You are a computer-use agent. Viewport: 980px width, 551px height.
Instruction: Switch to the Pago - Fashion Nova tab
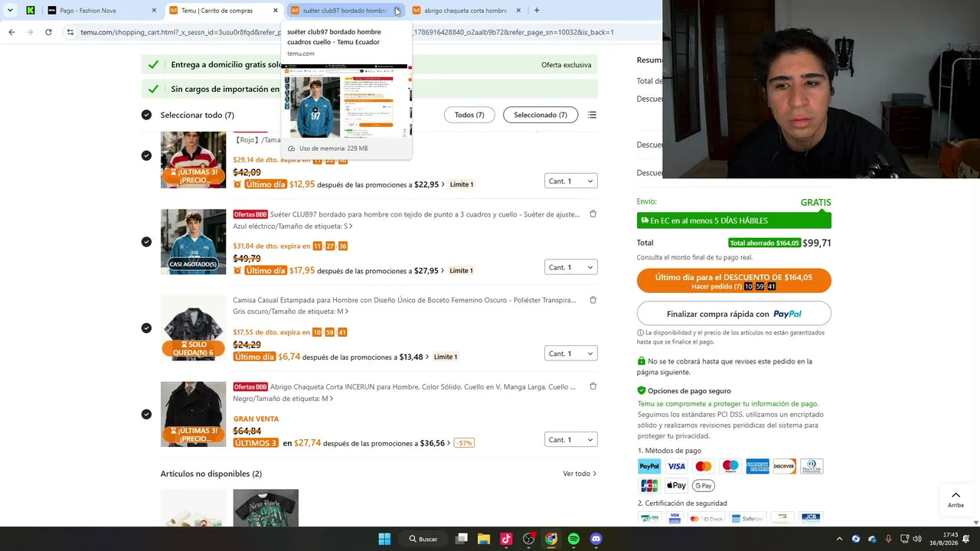coord(101,11)
